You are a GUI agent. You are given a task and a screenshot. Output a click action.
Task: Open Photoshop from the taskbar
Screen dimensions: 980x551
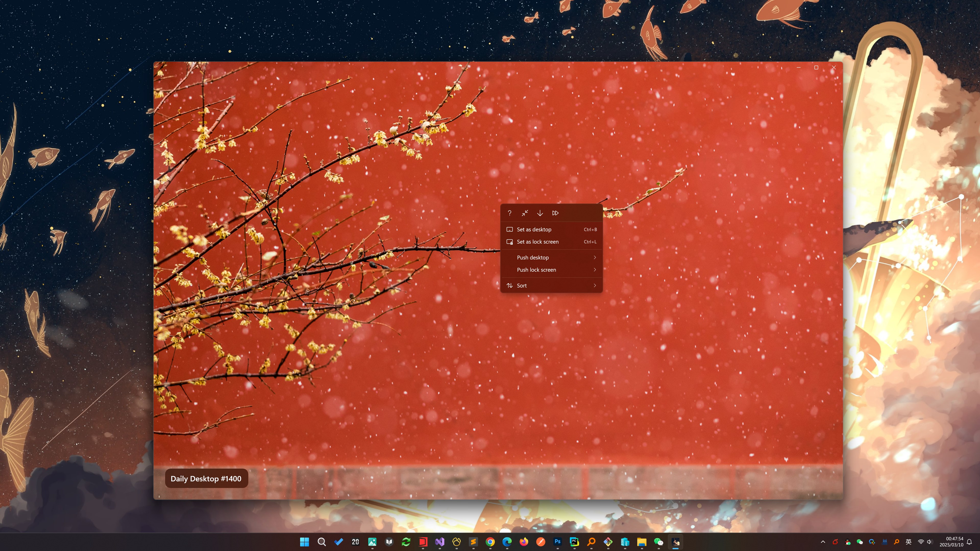557,542
